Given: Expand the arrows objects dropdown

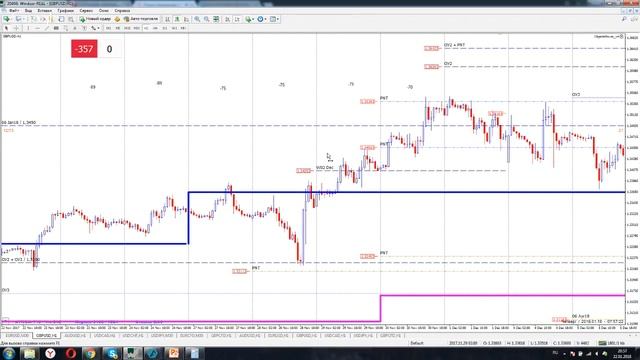Looking at the screenshot, I should [x=98, y=28].
